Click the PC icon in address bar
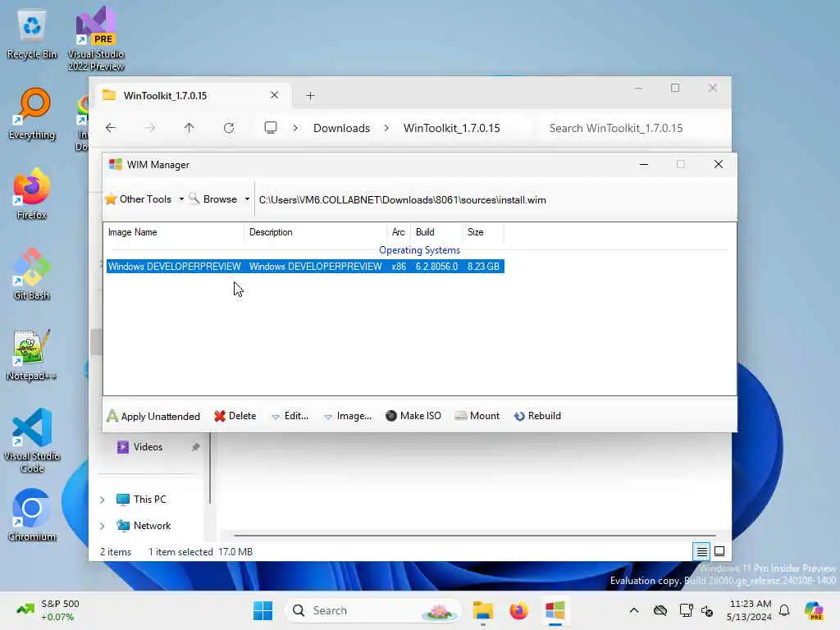The height and width of the screenshot is (630, 840). [x=271, y=128]
